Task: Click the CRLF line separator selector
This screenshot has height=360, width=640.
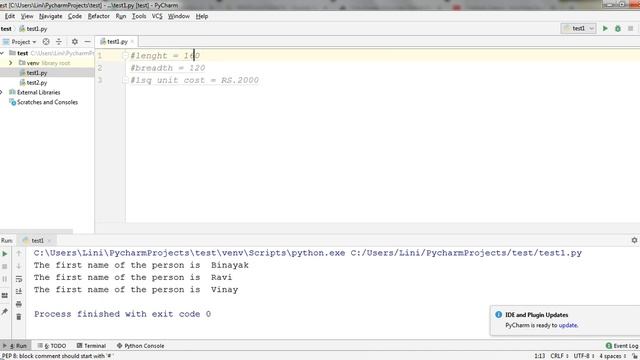Action: coord(559,356)
